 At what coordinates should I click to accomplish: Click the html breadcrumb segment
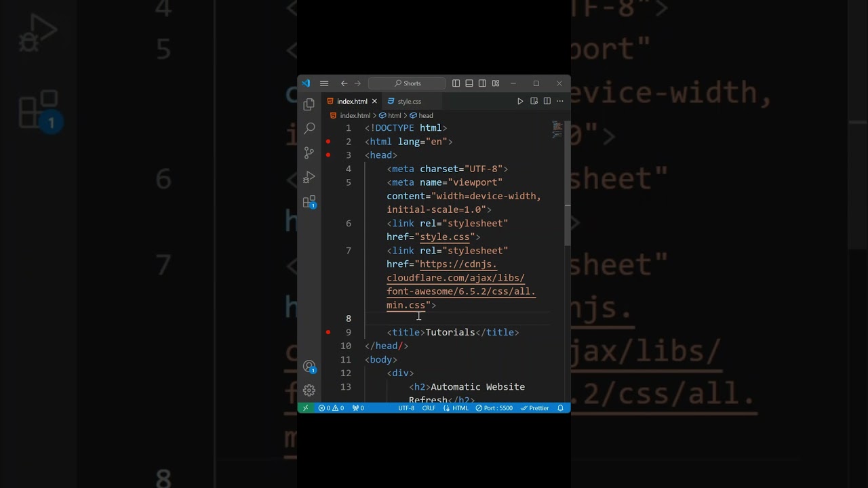coord(394,115)
